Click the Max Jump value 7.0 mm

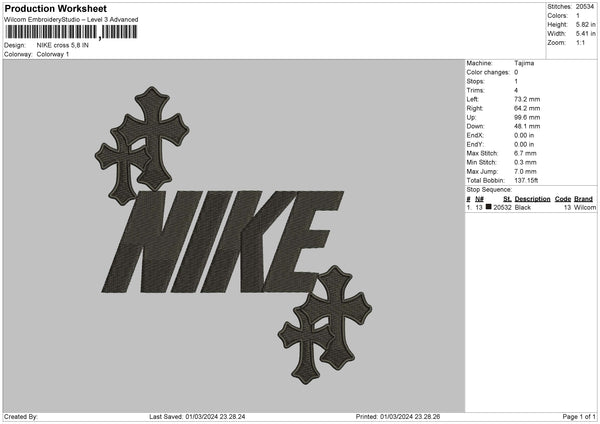click(525, 171)
